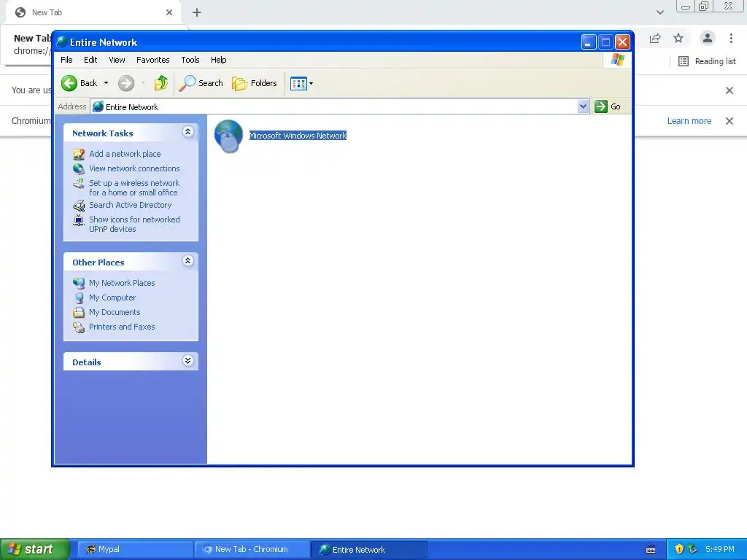Collapse the Network Tasks panel
Viewport: 747px width, 560px height.
pos(187,132)
